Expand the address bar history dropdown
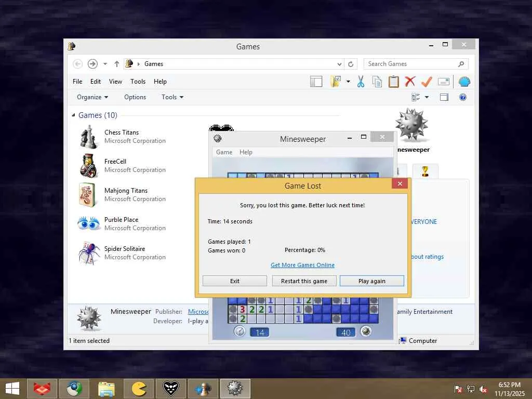This screenshot has width=532, height=399. coord(339,64)
